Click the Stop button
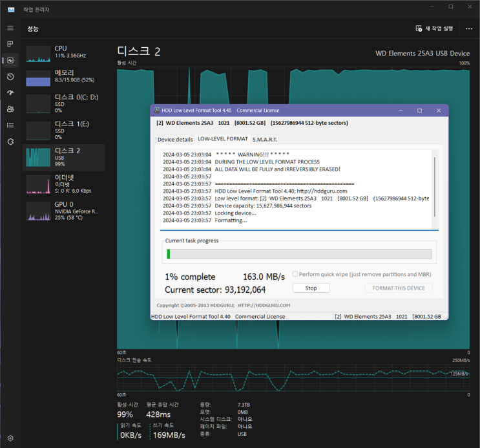The height and width of the screenshot is (448, 480). tap(311, 288)
